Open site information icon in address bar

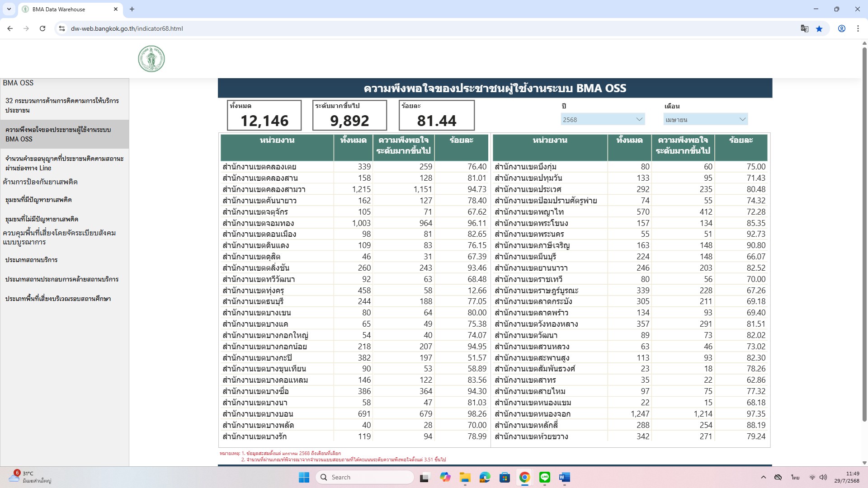[62, 28]
